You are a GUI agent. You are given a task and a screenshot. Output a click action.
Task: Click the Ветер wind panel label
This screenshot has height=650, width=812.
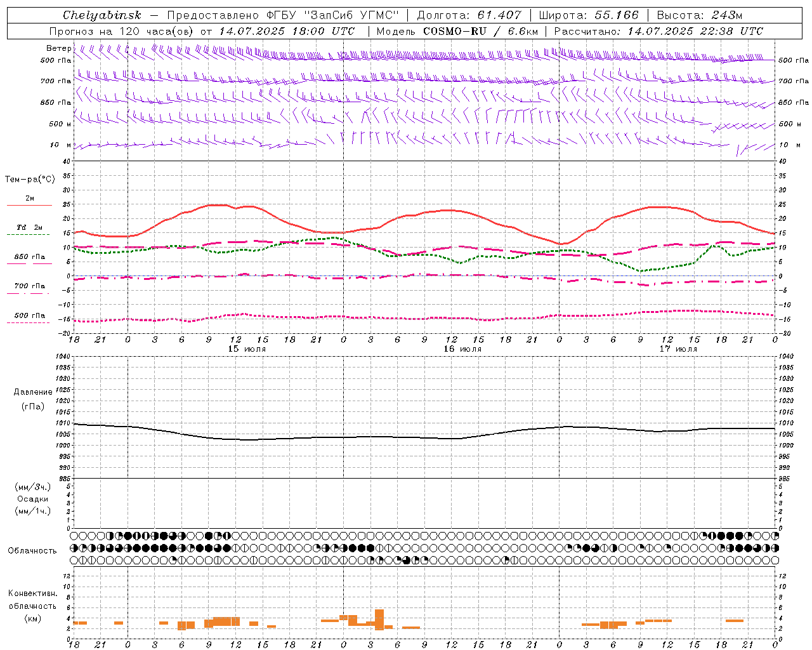point(58,48)
